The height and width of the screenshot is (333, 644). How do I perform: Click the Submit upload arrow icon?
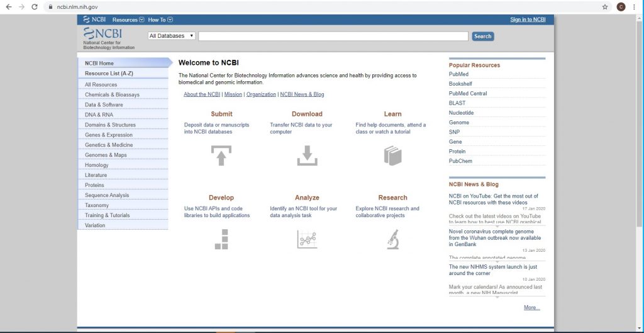(221, 155)
